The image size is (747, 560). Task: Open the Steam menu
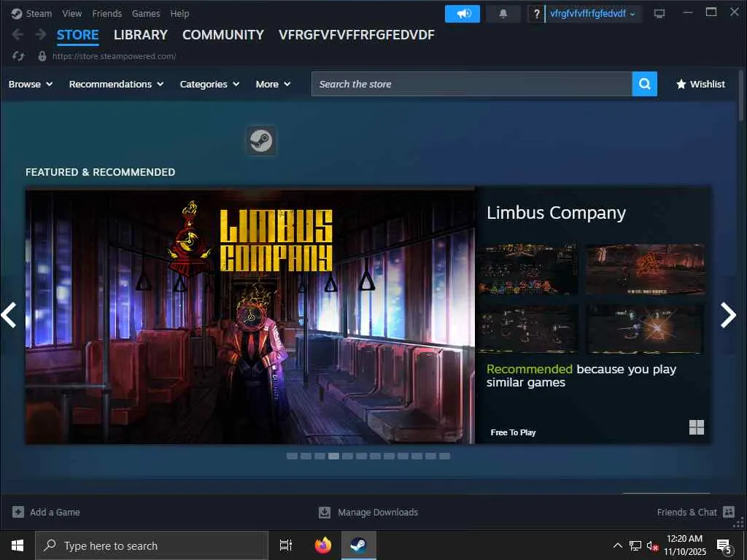[39, 14]
